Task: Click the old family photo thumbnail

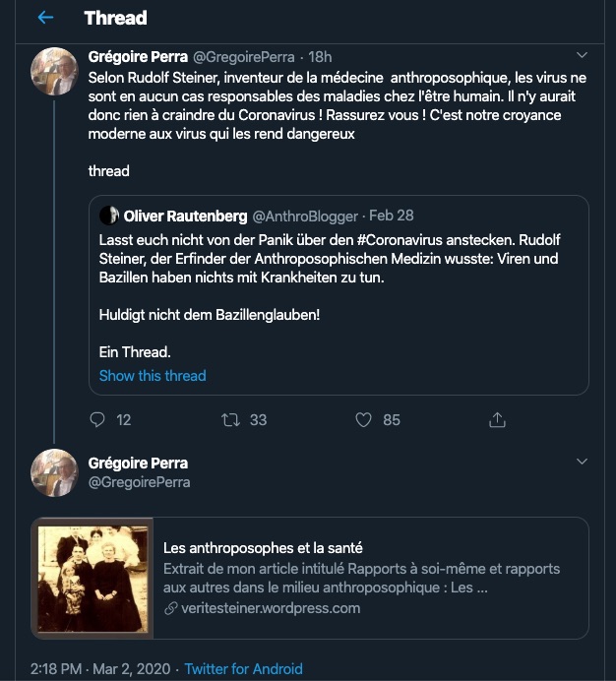Action: click(92, 578)
